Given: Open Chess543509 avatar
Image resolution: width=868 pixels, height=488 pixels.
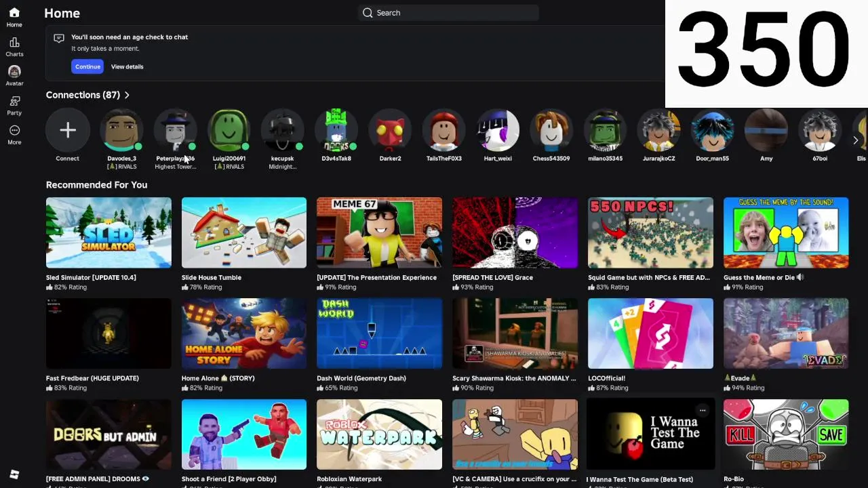Looking at the screenshot, I should click(551, 130).
